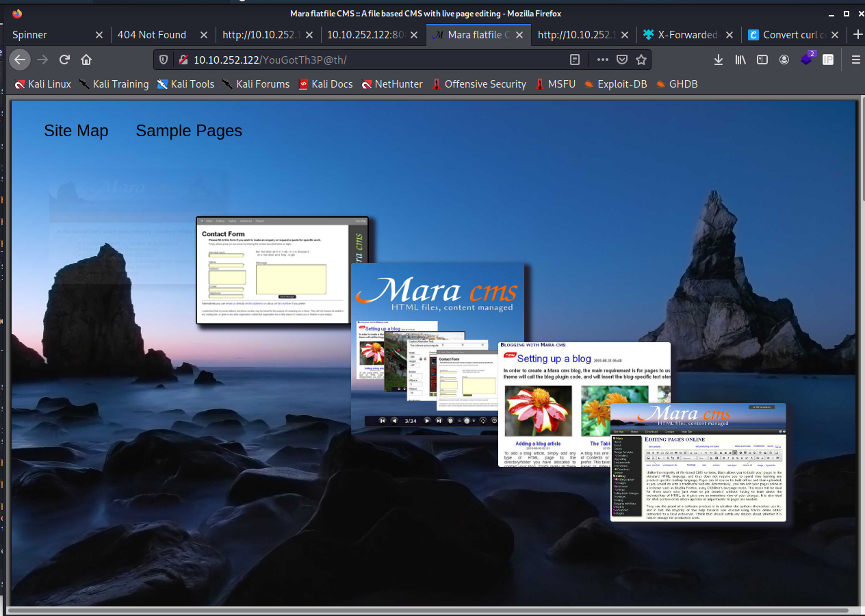Bookmark this page with the star
The image size is (865, 616).
[641, 60]
